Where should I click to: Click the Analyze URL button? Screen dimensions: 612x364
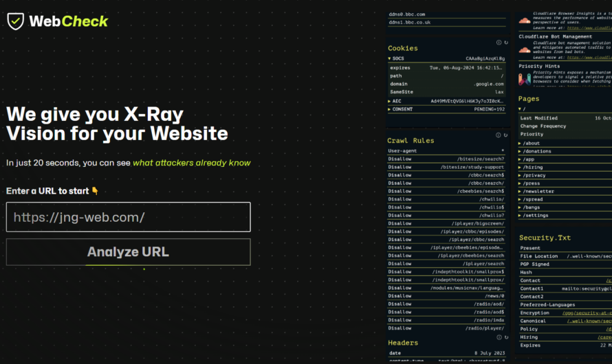click(x=129, y=252)
